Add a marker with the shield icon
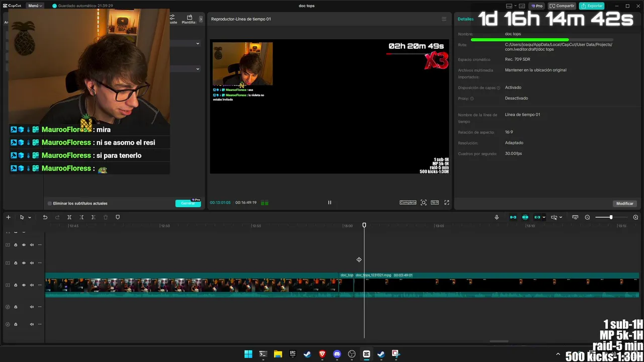The width and height of the screenshot is (644, 362). coord(118,217)
